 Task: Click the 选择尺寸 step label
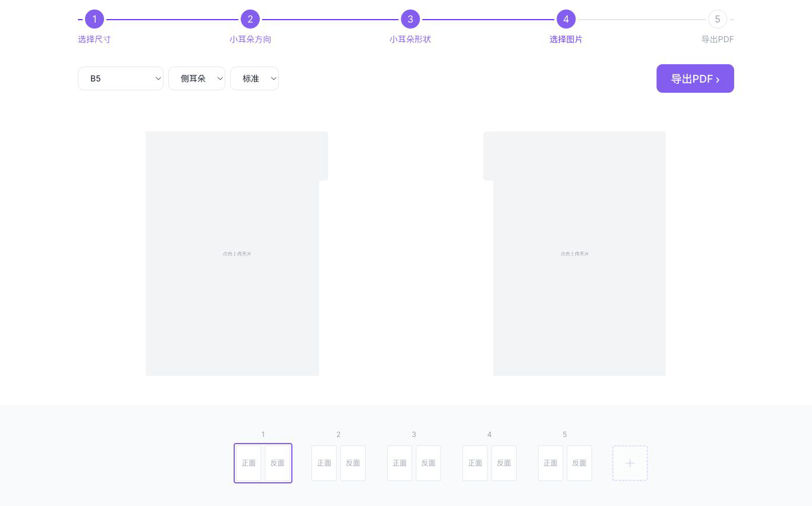pyautogui.click(x=95, y=39)
